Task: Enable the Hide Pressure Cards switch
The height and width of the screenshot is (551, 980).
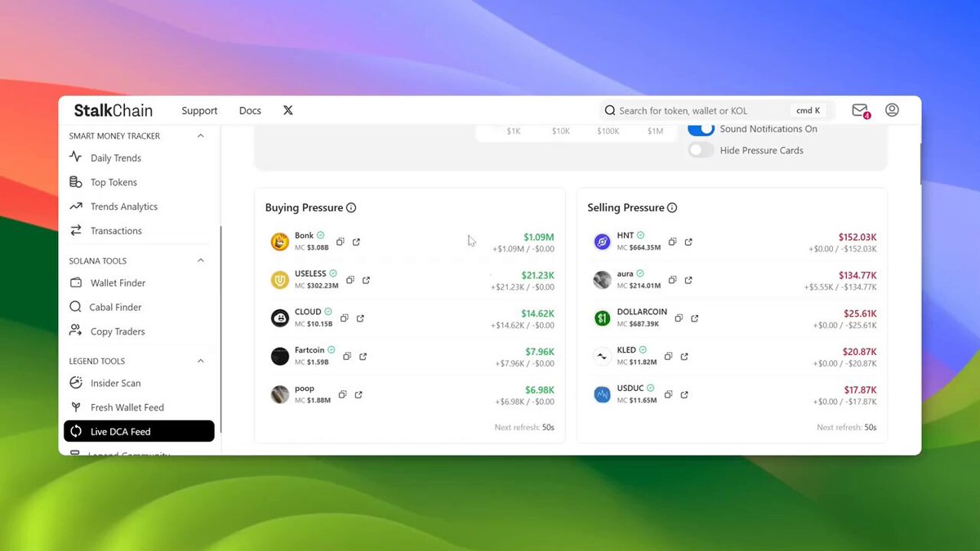Action: [x=701, y=150]
